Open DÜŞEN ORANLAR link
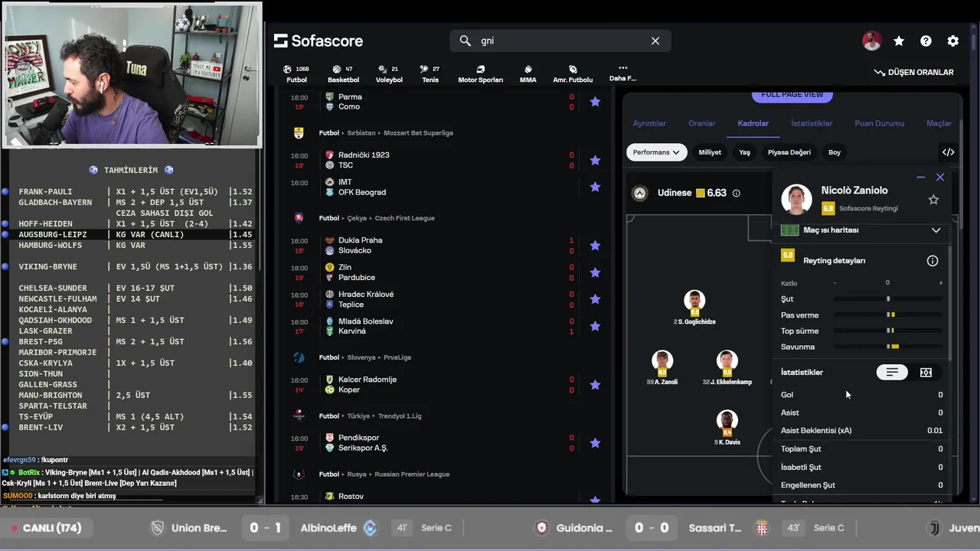Image resolution: width=980 pixels, height=551 pixels. coord(913,72)
